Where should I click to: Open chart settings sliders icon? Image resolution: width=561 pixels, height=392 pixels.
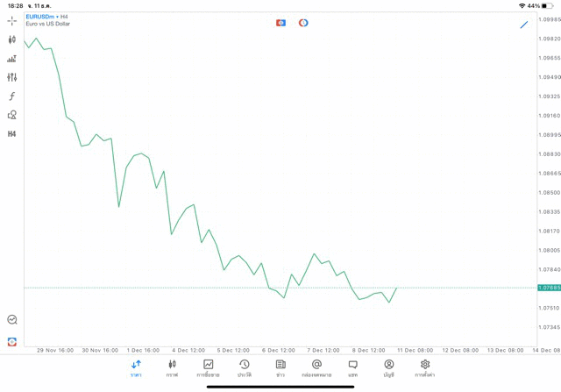11,77
